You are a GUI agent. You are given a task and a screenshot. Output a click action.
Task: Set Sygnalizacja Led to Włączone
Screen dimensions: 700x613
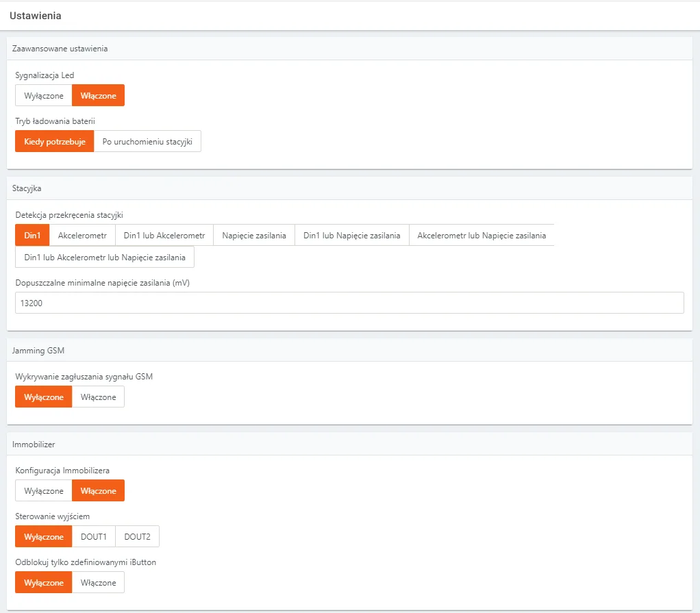pos(98,96)
